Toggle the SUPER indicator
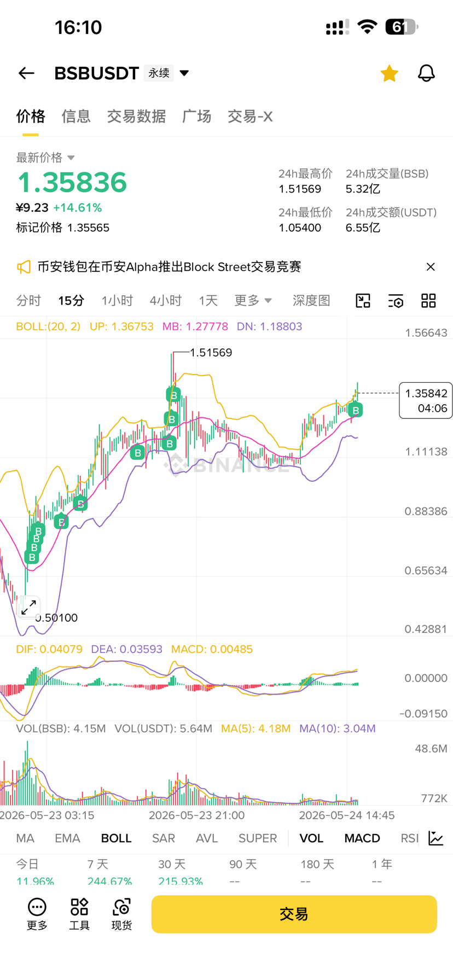Image resolution: width=453 pixels, height=980 pixels. (258, 838)
